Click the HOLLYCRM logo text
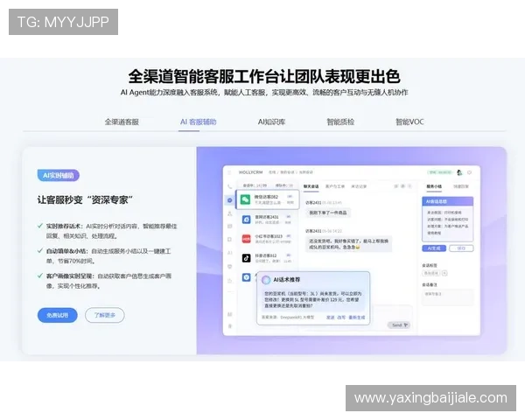 [x=251, y=172]
